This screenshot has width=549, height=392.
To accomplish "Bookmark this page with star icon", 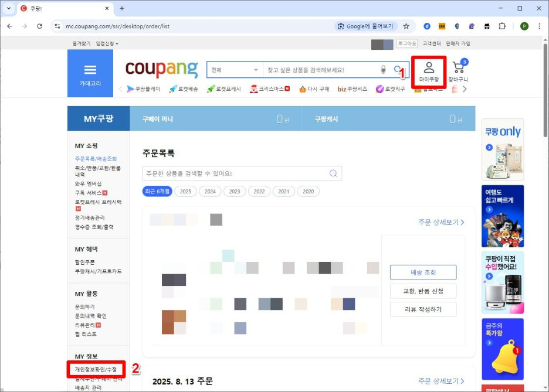I will 406,26.
